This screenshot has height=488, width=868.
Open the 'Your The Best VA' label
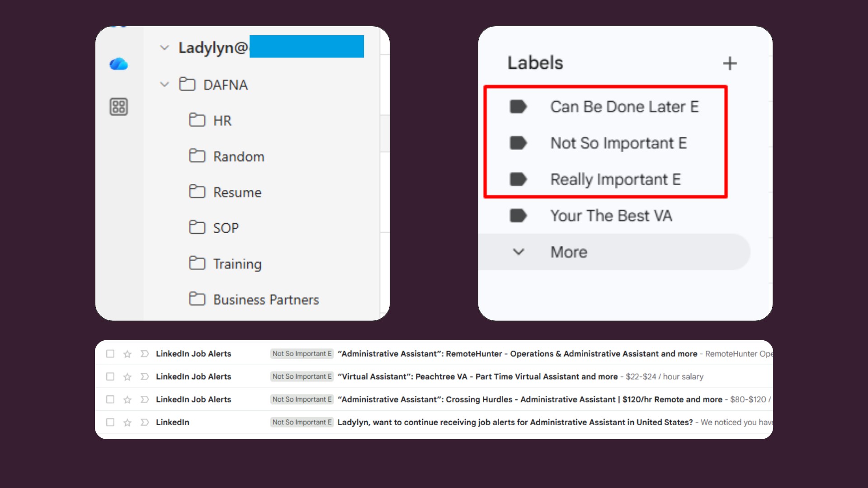pos(611,216)
